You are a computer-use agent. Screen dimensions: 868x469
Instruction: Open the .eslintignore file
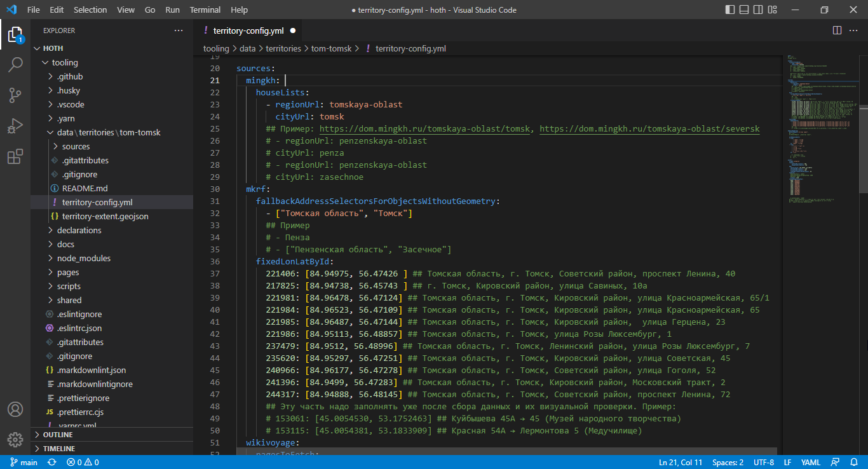112,314
